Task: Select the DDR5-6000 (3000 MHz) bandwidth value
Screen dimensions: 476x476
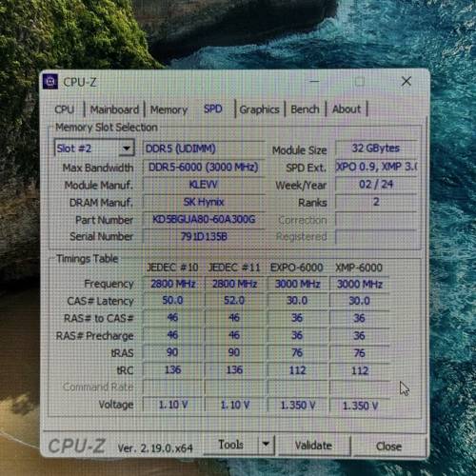Action: click(203, 167)
